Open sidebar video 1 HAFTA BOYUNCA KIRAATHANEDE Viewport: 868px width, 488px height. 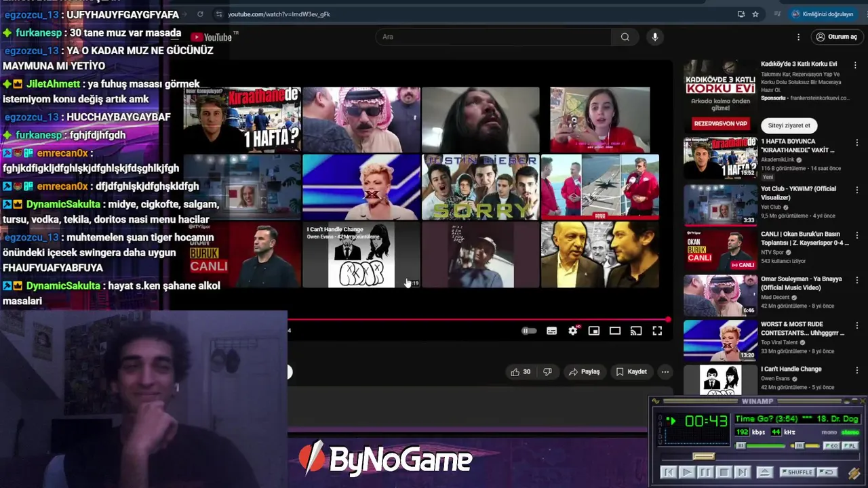766,158
